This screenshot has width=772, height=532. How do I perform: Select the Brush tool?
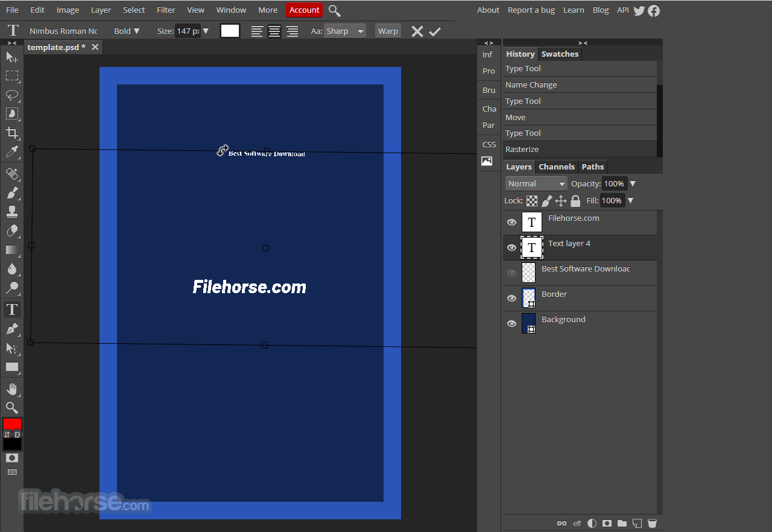pyautogui.click(x=12, y=193)
